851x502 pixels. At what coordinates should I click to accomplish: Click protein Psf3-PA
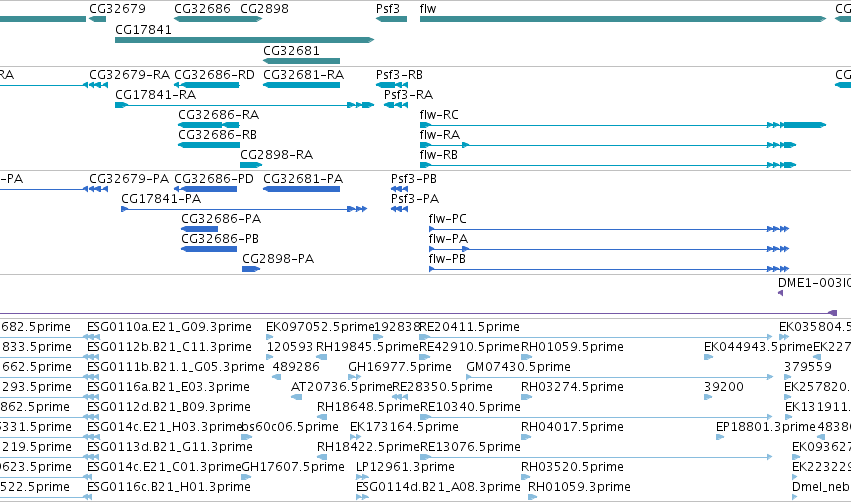pyautogui.click(x=415, y=199)
